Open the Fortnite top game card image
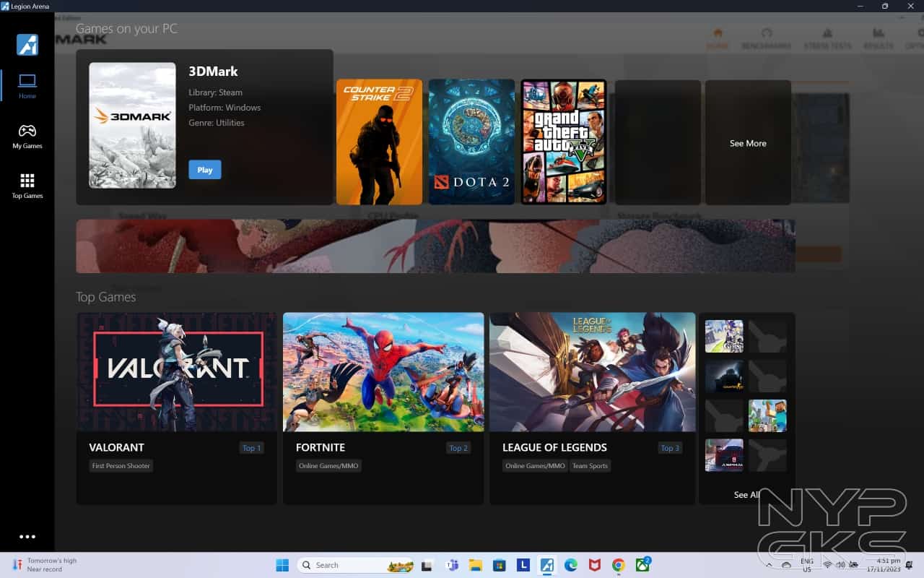The image size is (924, 578). tap(383, 372)
